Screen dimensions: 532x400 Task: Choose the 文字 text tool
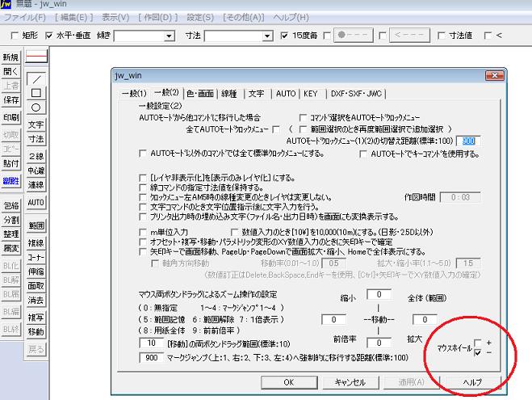(x=36, y=124)
